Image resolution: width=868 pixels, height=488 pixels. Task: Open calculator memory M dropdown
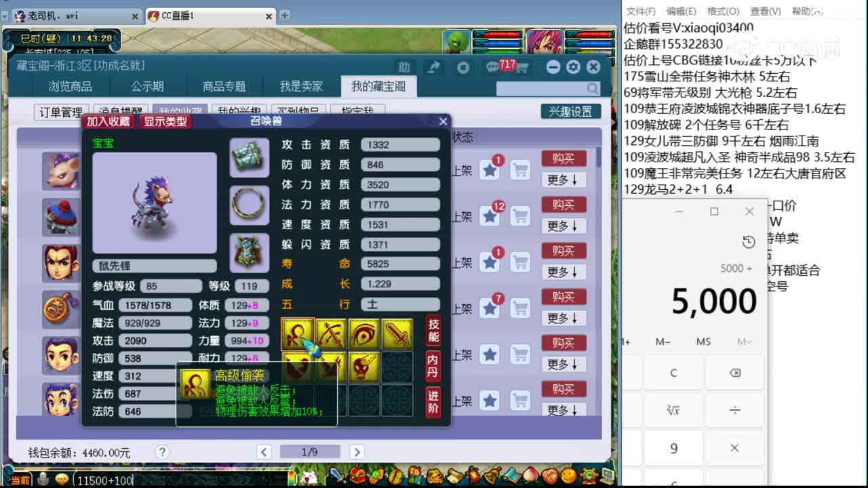[745, 342]
